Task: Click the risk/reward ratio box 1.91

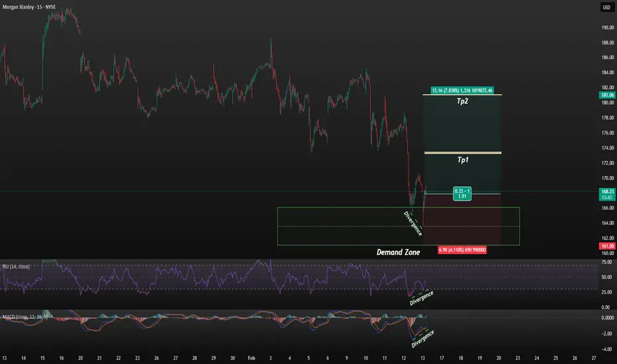Action: (462, 194)
